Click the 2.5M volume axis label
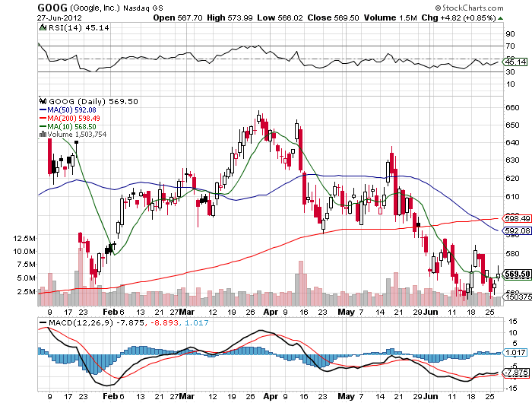Image resolution: width=532 pixels, height=403 pixels. (26, 292)
